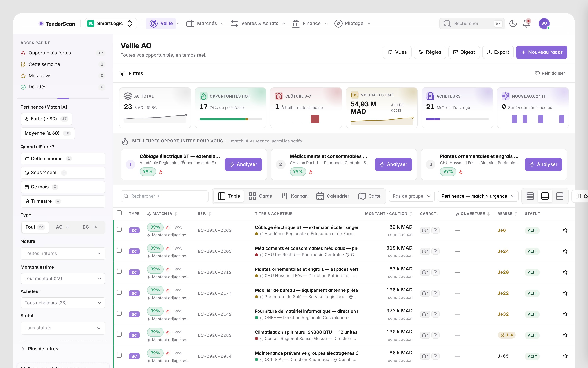The width and height of the screenshot is (588, 368).
Task: Click the document icon in BC-2026-0142 row
Action: (435, 314)
